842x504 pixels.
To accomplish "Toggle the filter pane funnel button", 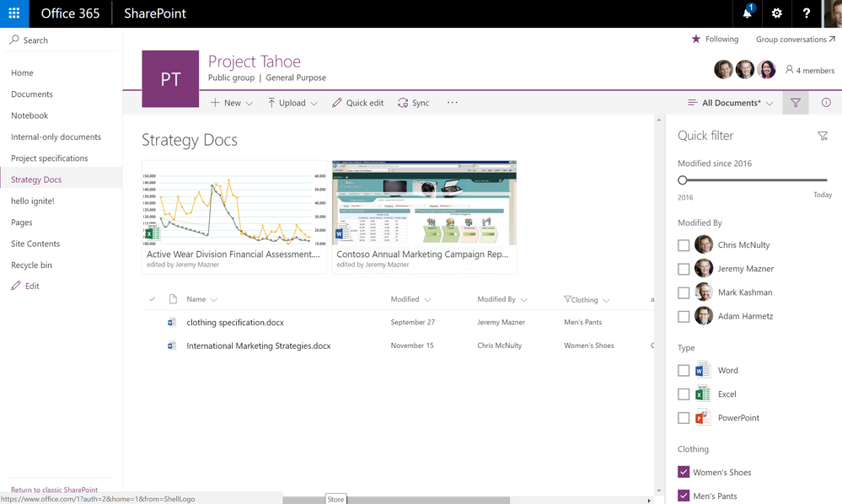I will click(796, 103).
